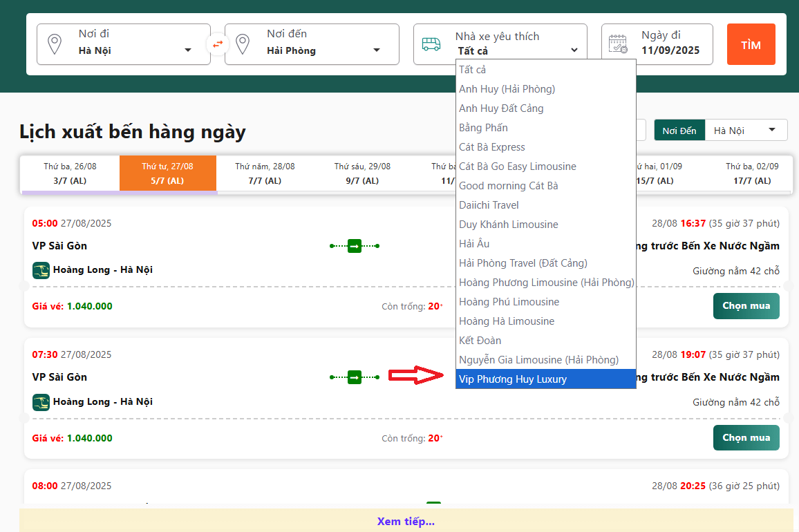Click Chọn mua for the 05:00 trip
799x532 pixels.
tap(746, 306)
